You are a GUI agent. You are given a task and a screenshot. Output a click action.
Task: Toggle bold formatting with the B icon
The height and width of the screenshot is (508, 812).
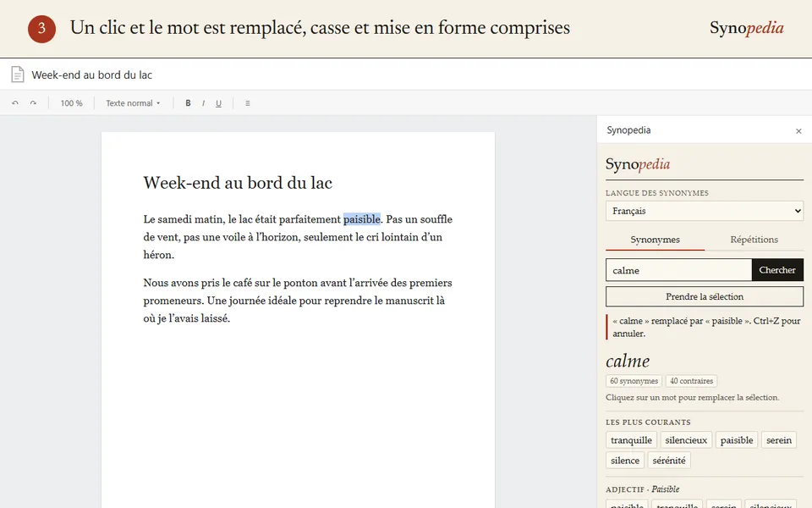point(188,103)
